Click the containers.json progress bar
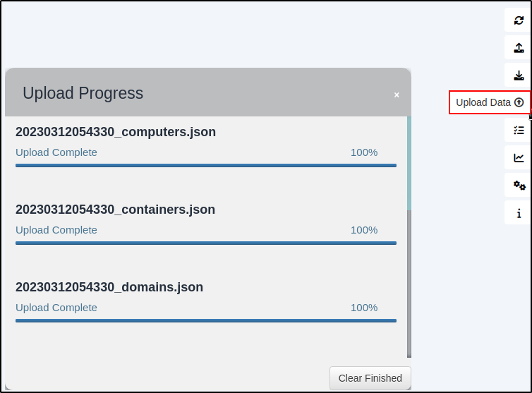532x393 pixels. 206,243
